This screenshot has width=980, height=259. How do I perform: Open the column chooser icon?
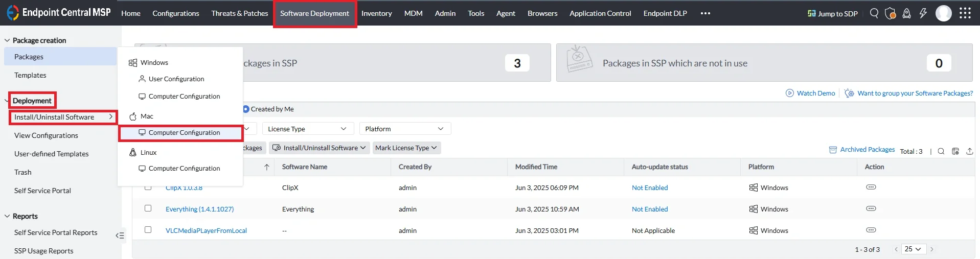(x=955, y=151)
